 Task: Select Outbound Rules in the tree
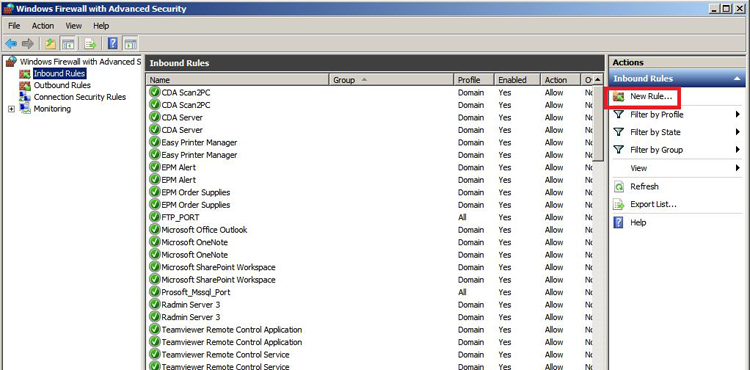pyautogui.click(x=62, y=86)
